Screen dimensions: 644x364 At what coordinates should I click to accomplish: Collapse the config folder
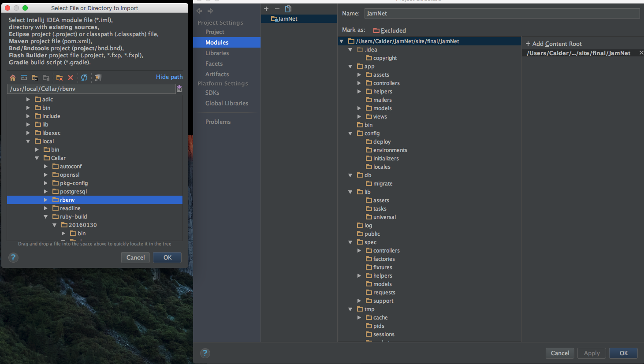click(x=350, y=134)
